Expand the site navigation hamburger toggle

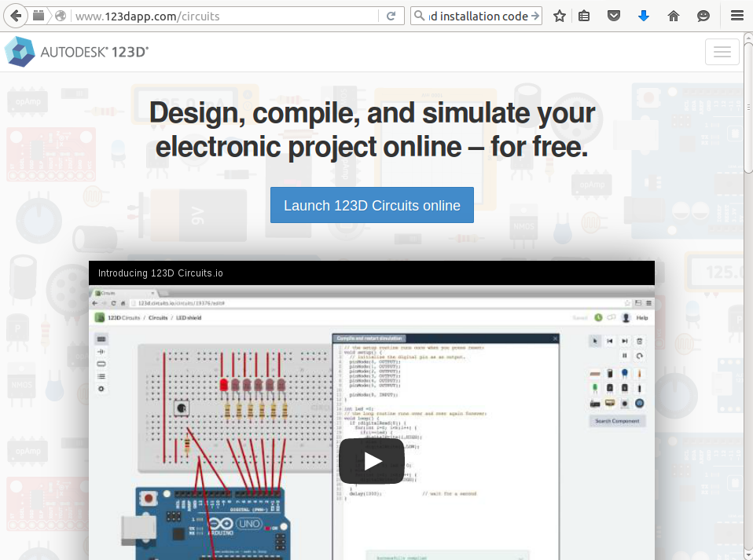click(722, 51)
